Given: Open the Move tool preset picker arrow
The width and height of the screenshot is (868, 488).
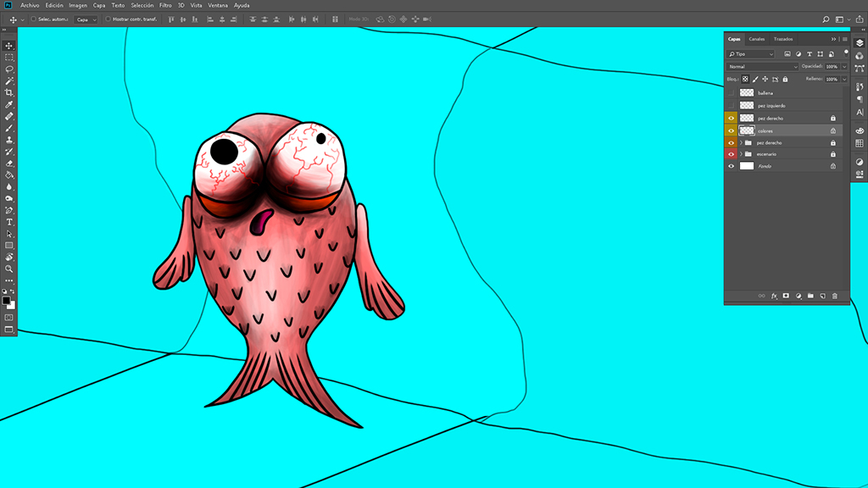Looking at the screenshot, I should (23, 19).
